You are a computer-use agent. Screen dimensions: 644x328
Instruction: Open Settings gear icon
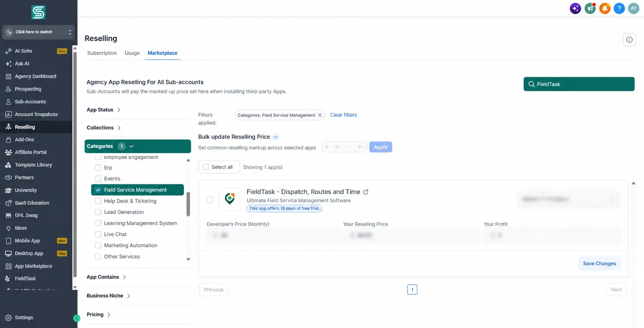pos(8,318)
